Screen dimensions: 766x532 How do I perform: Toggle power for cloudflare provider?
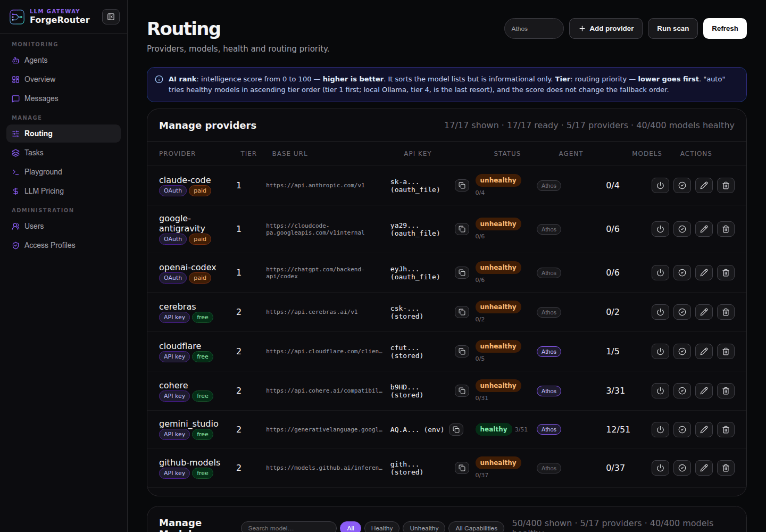click(660, 352)
